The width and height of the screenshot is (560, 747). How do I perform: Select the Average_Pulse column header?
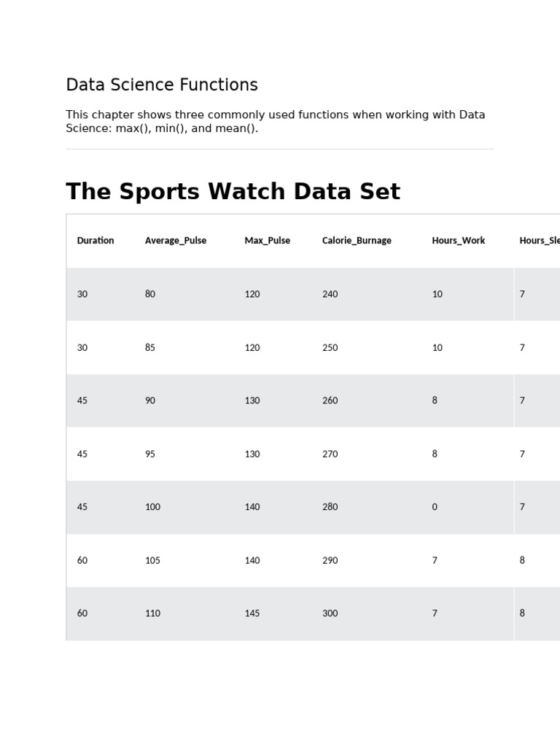click(x=176, y=241)
